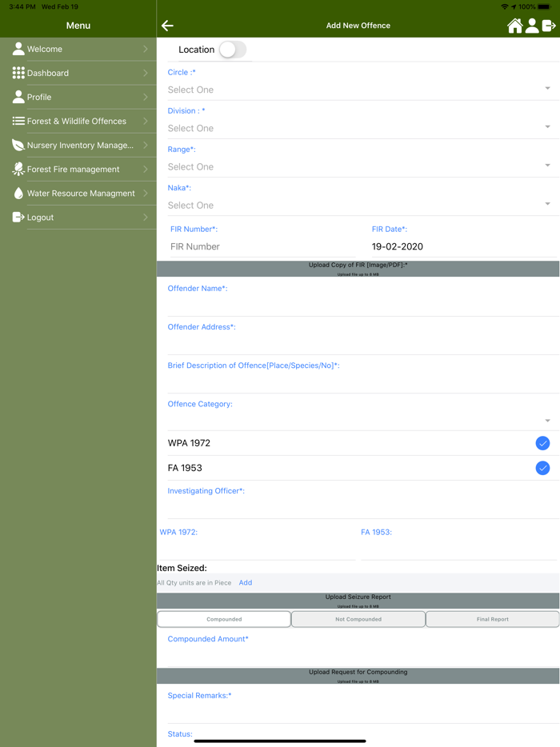The width and height of the screenshot is (560, 747).
Task: Expand the Water Resource Managment chevron
Action: [146, 193]
